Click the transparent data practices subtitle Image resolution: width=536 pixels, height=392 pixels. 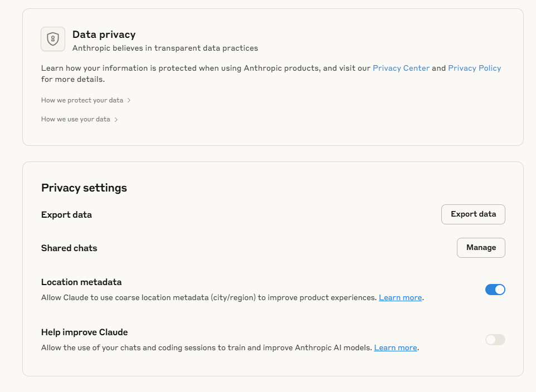tap(165, 48)
